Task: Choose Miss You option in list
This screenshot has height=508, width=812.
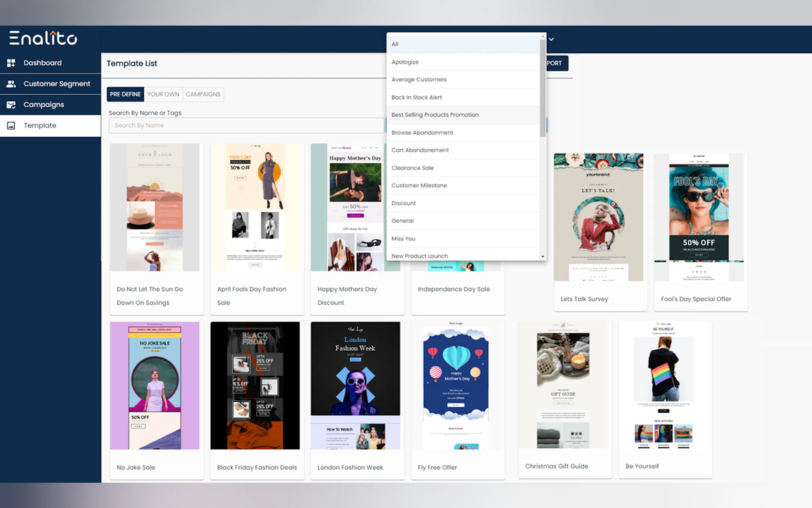Action: [463, 239]
